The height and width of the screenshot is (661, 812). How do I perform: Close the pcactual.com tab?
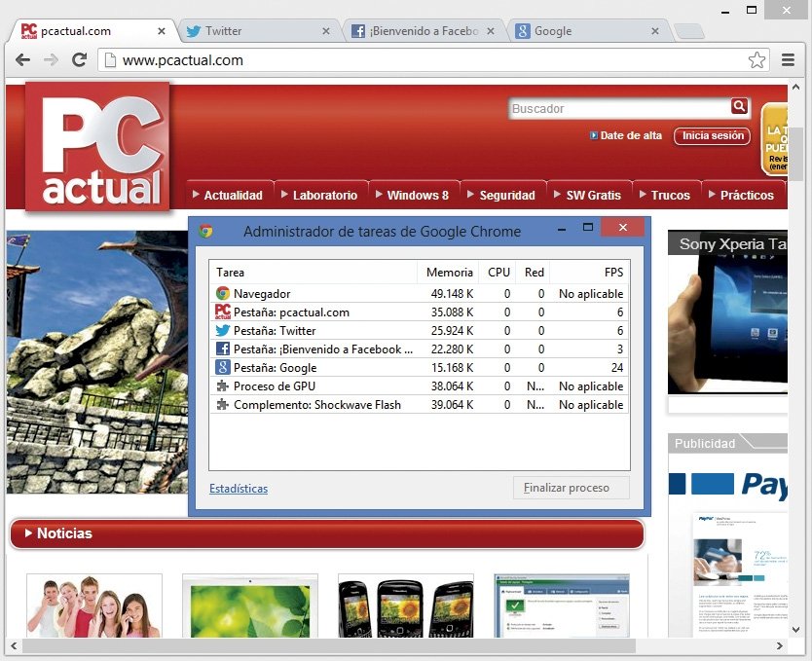[x=162, y=31]
